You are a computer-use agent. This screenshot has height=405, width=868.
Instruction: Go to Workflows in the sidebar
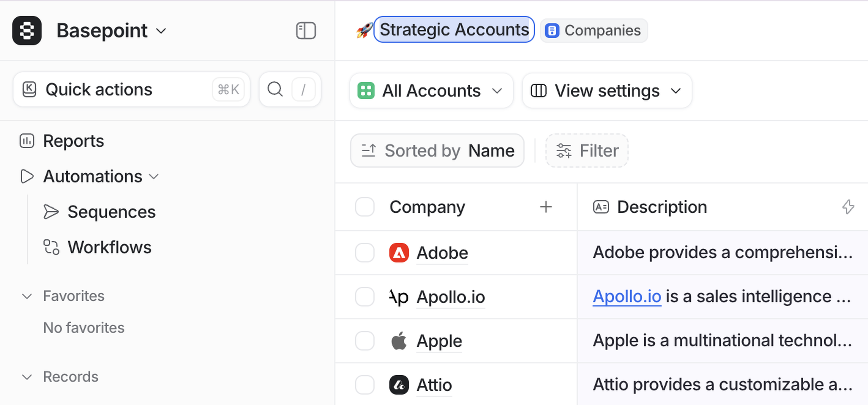click(x=109, y=247)
